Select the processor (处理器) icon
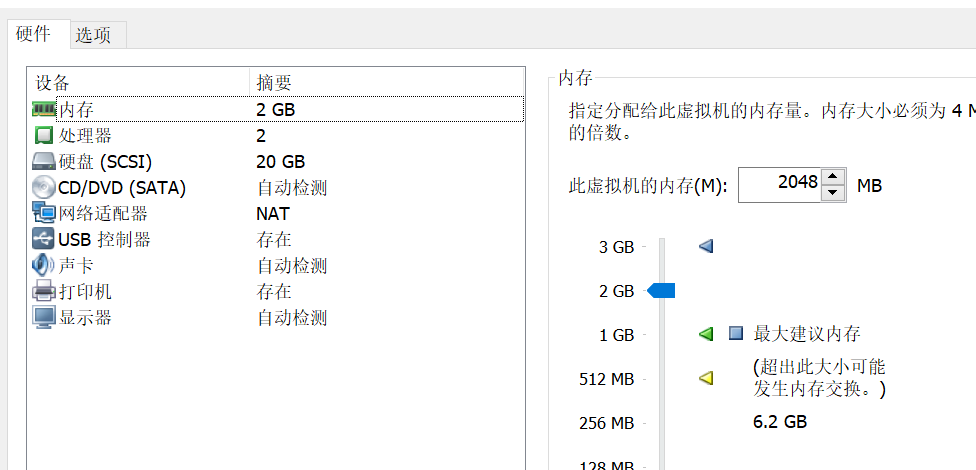976x470 pixels. [x=44, y=135]
